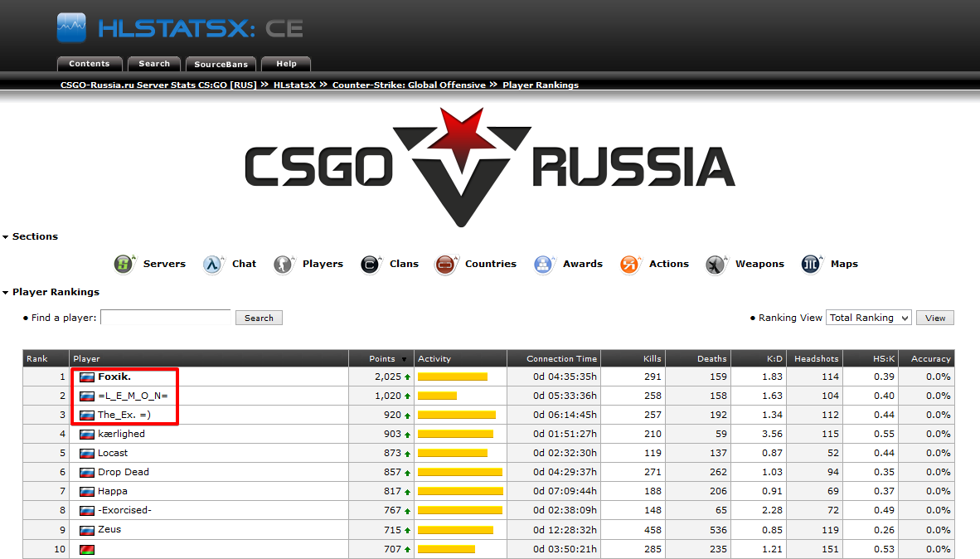The image size is (980, 559).
Task: Click the Find a player input field
Action: (166, 317)
